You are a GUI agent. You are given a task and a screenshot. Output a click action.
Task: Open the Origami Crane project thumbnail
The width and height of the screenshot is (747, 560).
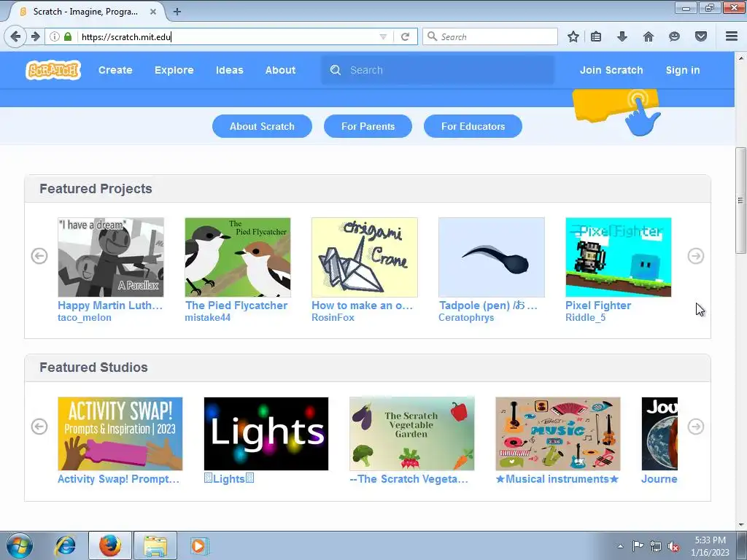(365, 257)
